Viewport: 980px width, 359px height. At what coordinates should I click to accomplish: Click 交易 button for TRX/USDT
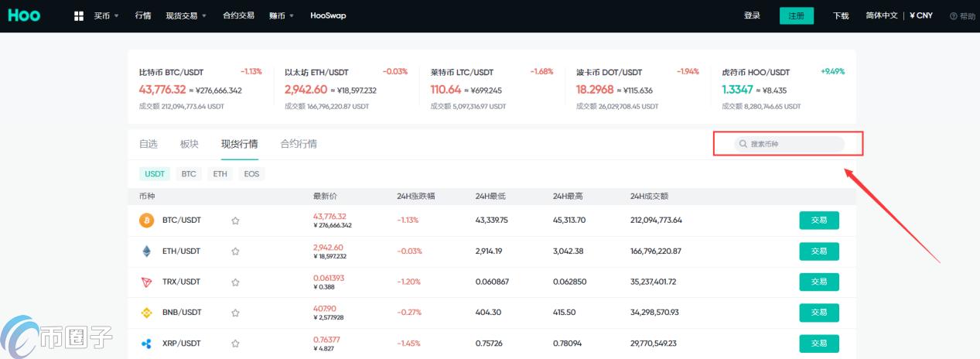point(819,282)
